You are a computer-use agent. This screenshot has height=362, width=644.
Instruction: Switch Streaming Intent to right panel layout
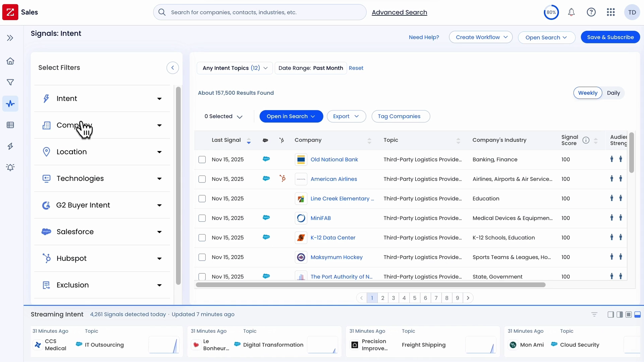point(620,315)
